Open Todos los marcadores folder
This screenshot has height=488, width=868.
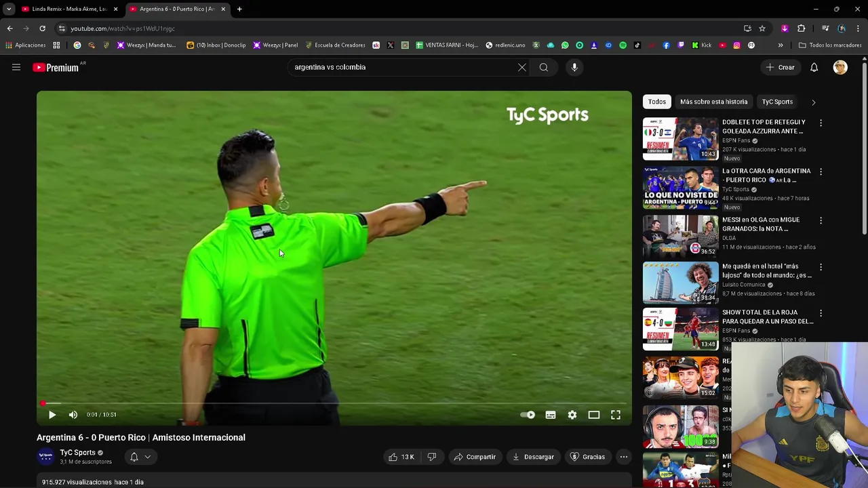[x=830, y=45]
